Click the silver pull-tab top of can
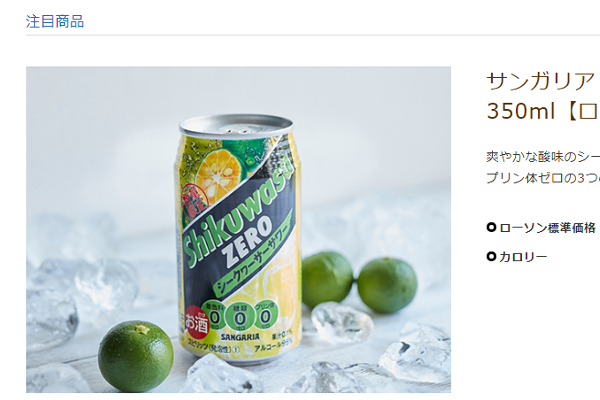Screen dimensions: 600x400 [x=236, y=125]
